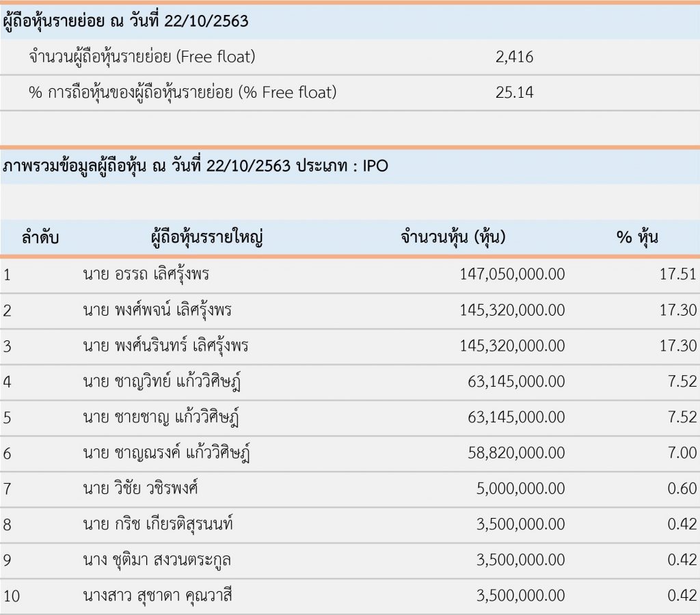
Task: Select the % Free float label text
Action: 183,93
